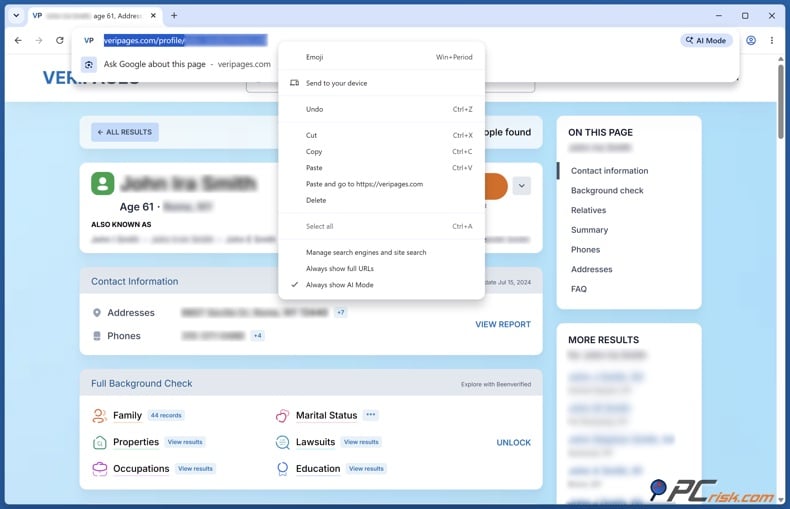Click the Google Lens icon in suggestion
The width and height of the screenshot is (790, 509).
[x=89, y=65]
